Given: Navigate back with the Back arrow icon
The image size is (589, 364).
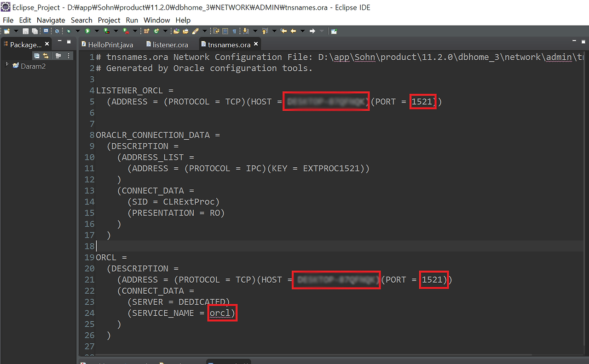Looking at the screenshot, I should 293,31.
